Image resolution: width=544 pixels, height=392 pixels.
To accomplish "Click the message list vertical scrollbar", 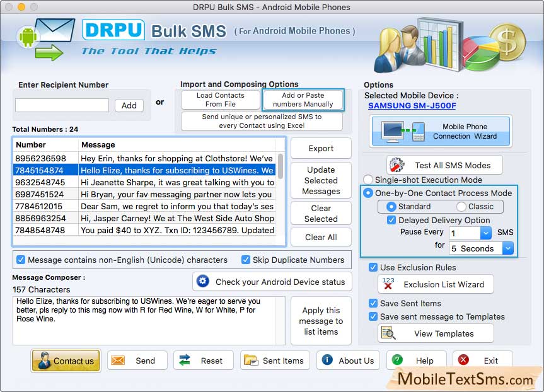I will coord(281,166).
